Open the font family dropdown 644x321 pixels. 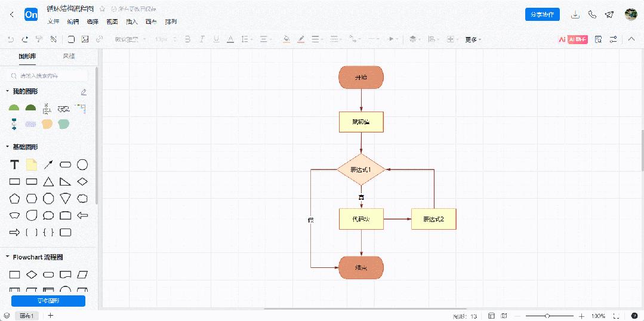point(131,39)
